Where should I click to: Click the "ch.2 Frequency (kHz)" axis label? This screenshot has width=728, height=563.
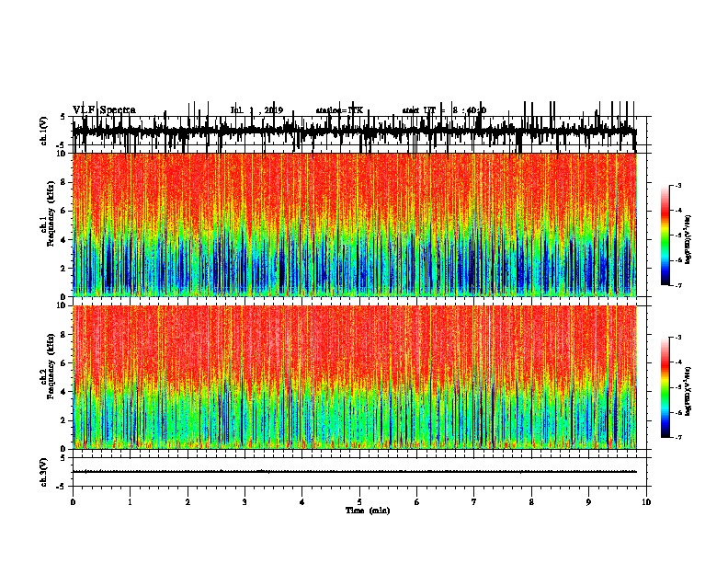point(48,365)
